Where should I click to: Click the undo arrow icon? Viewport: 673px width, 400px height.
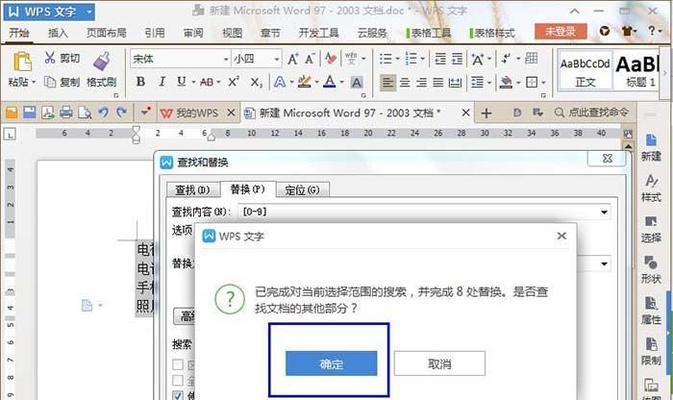(x=103, y=112)
